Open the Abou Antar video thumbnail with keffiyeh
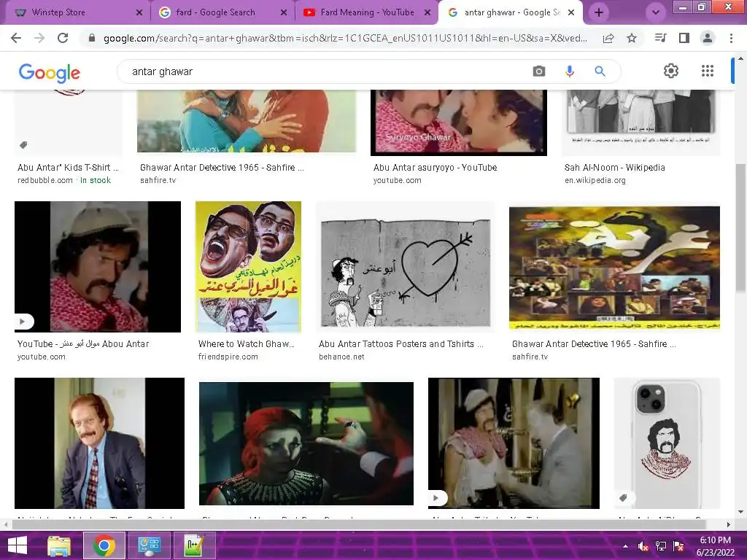Viewport: 747px width, 560px height. [98, 267]
